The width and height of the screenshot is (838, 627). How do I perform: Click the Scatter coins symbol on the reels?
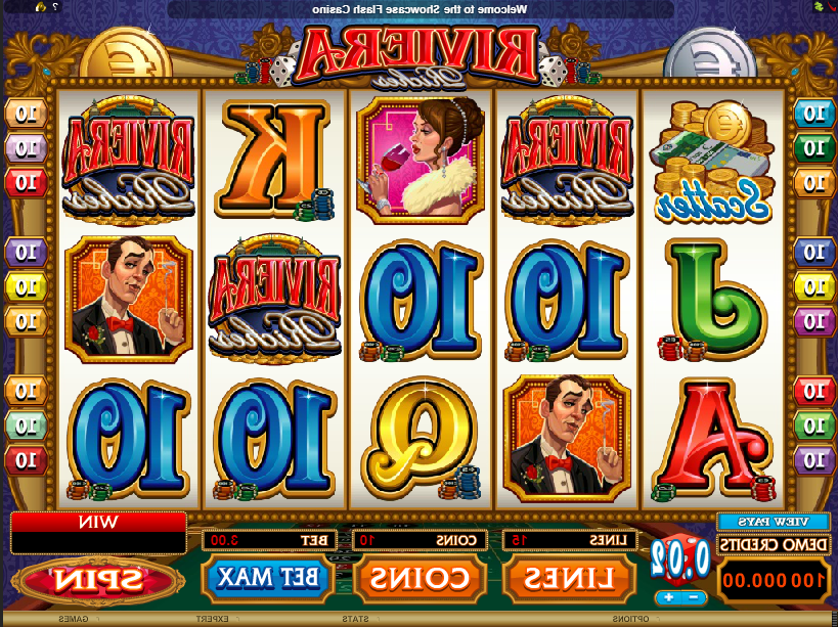pos(713,161)
